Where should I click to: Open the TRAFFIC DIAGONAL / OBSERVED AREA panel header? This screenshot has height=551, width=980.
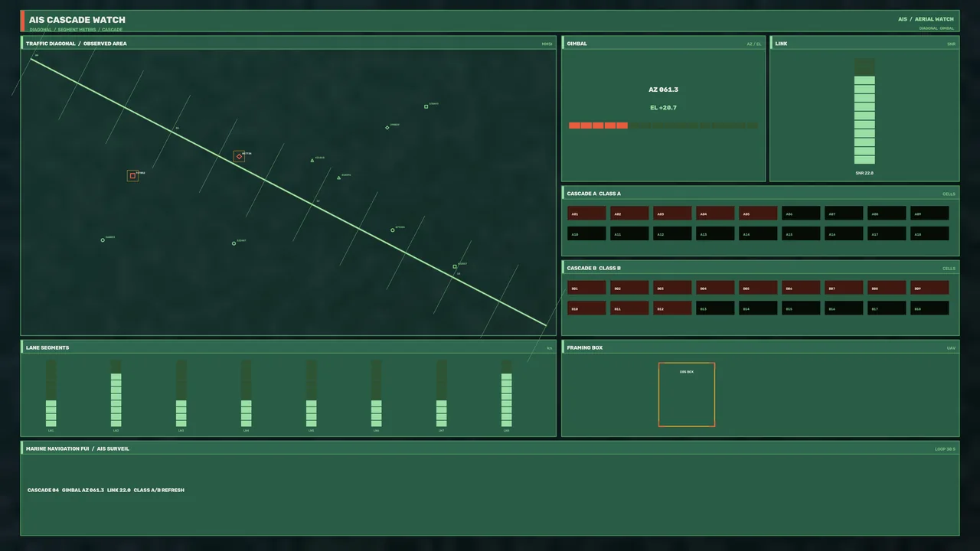(288, 44)
